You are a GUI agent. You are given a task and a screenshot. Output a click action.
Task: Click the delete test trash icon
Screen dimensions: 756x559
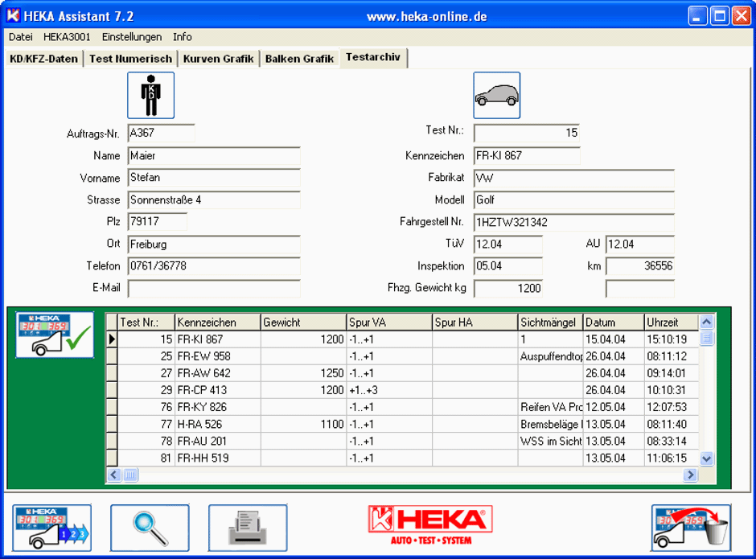691,528
